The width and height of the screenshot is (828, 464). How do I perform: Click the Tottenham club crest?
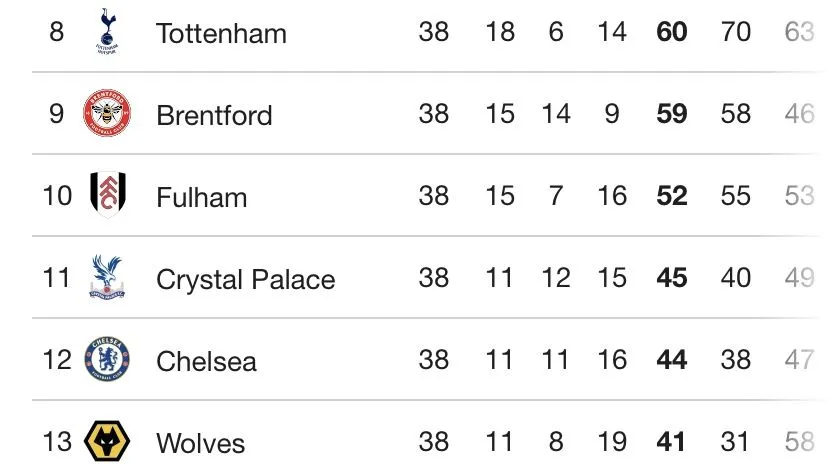(x=106, y=30)
